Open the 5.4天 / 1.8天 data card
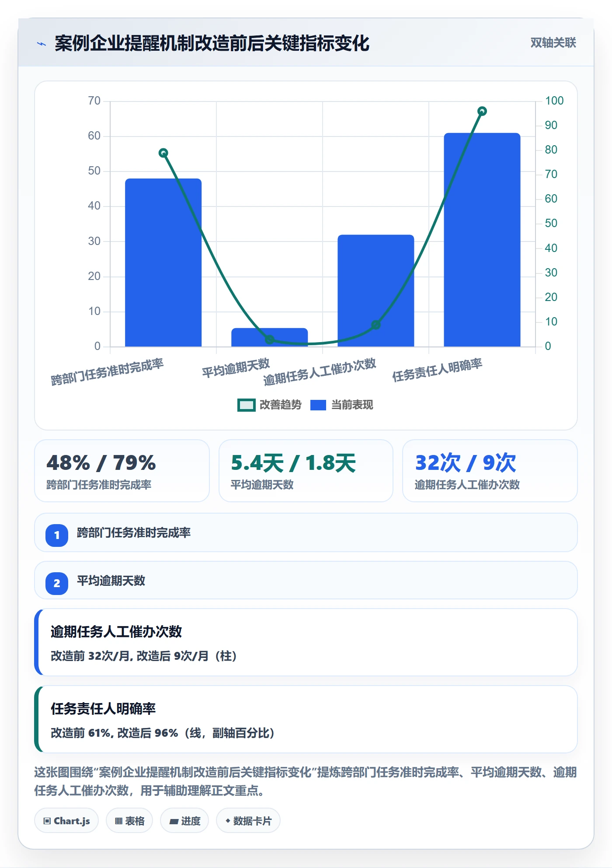The height and width of the screenshot is (868, 612). [x=306, y=471]
